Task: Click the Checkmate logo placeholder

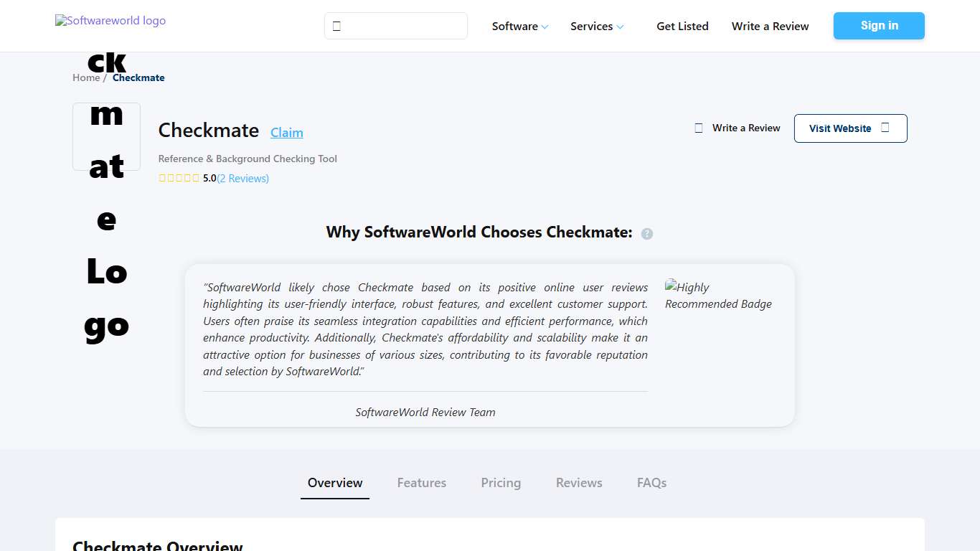Action: click(x=106, y=136)
